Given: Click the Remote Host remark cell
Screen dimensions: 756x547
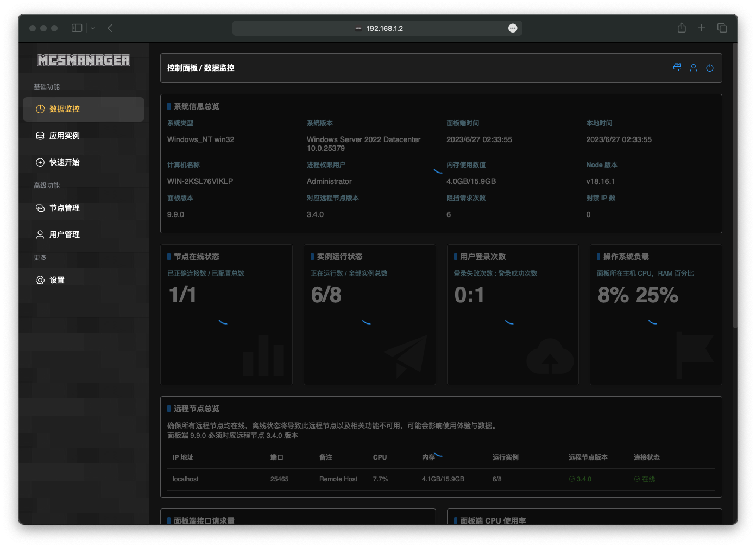Looking at the screenshot, I should [x=338, y=479].
